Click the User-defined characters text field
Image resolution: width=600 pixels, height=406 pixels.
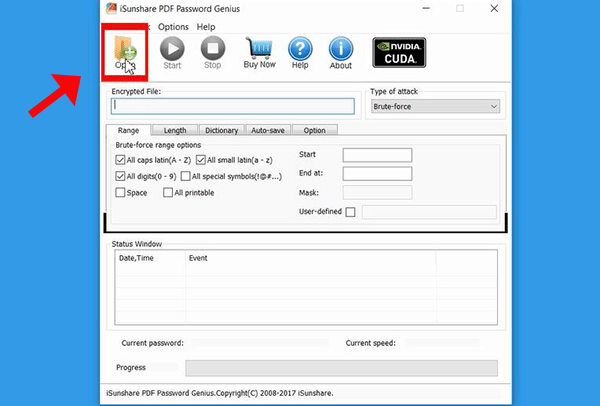(429, 212)
